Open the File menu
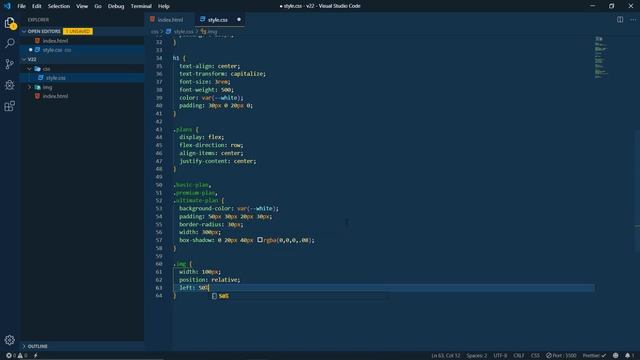Image resolution: width=640 pixels, height=360 pixels. [21, 6]
